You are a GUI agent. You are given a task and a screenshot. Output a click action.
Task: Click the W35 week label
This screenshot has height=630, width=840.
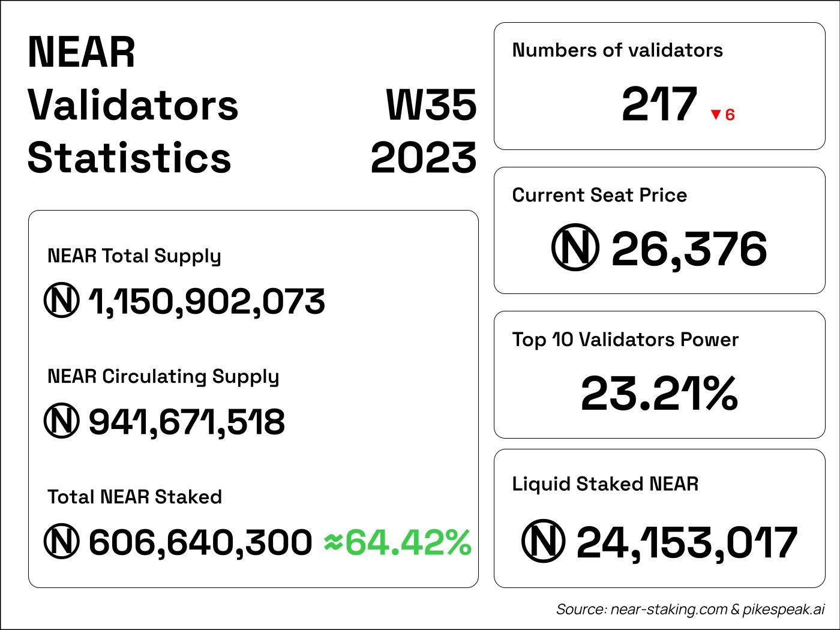coord(431,105)
